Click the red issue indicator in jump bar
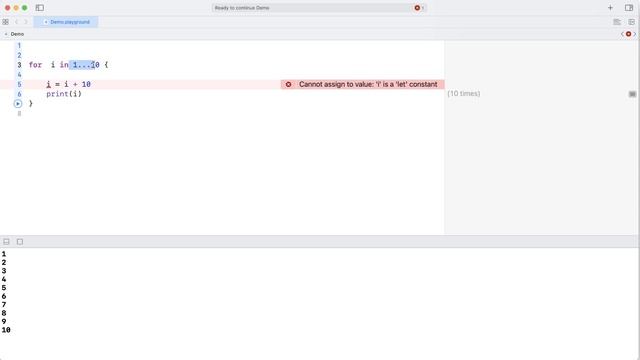 [x=629, y=34]
